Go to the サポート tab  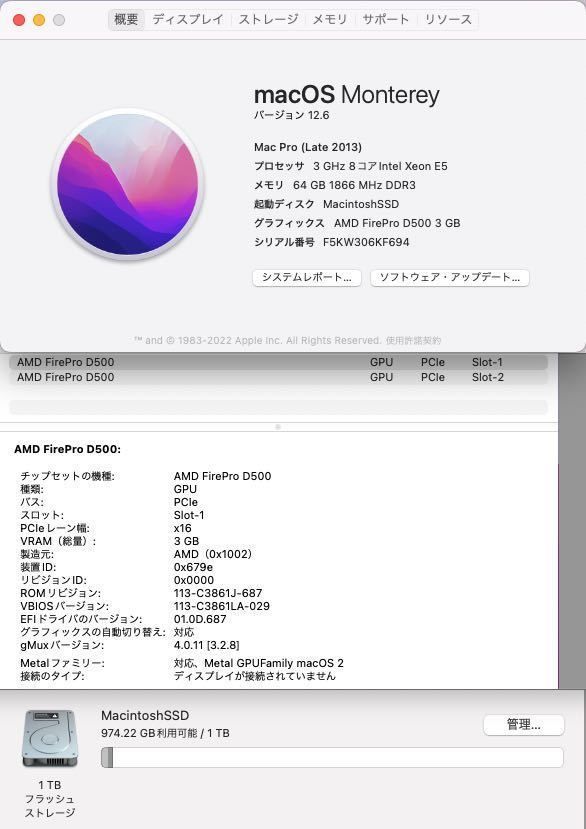coord(386,20)
